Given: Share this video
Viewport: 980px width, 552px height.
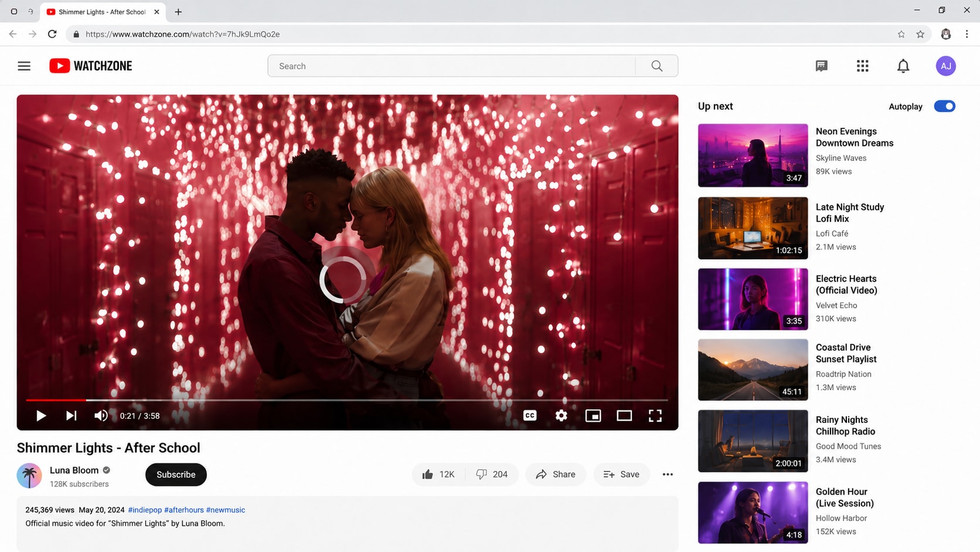Looking at the screenshot, I should [x=556, y=474].
